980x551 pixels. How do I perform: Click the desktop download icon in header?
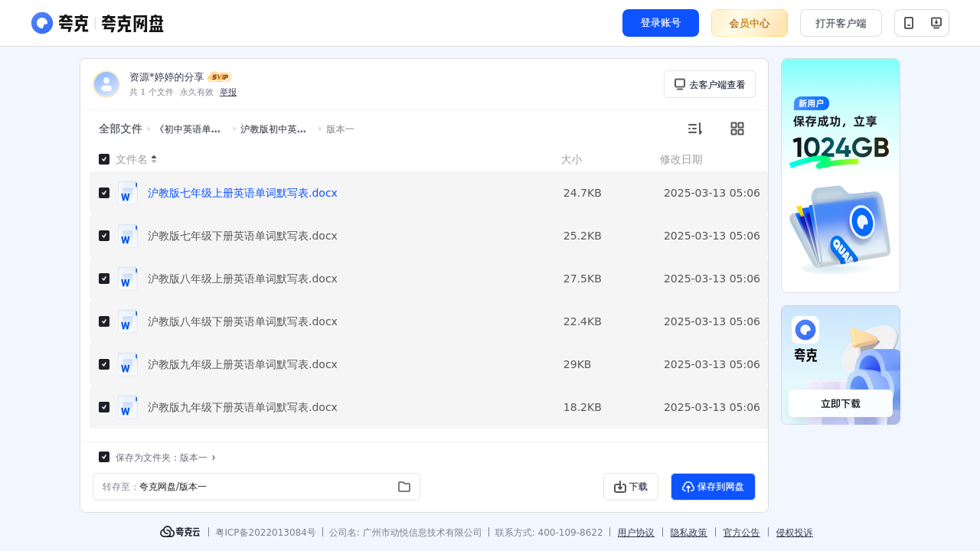tap(936, 23)
